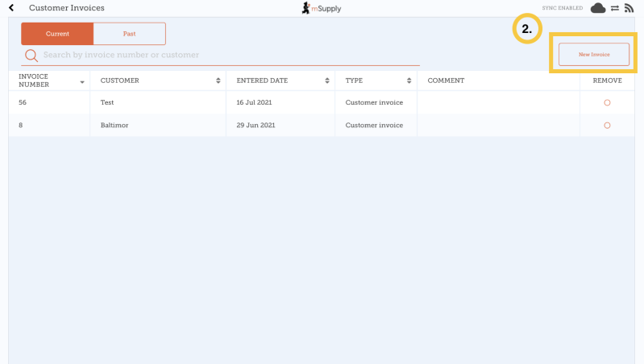Click the RSS feed status icon
Image resolution: width=644 pixels, height=364 pixels.
pos(629,8)
